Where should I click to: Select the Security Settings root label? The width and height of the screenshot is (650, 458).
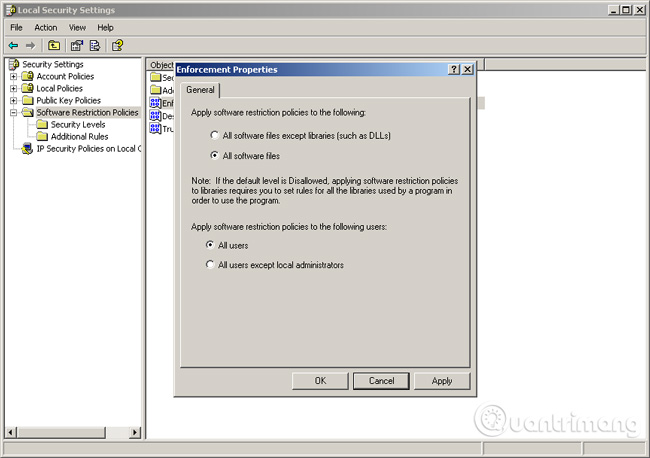53,64
